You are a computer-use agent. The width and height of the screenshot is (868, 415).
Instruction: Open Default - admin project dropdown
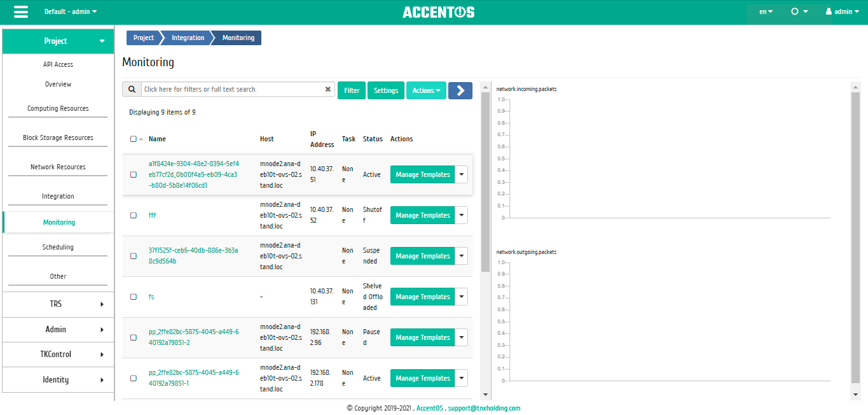tap(71, 11)
